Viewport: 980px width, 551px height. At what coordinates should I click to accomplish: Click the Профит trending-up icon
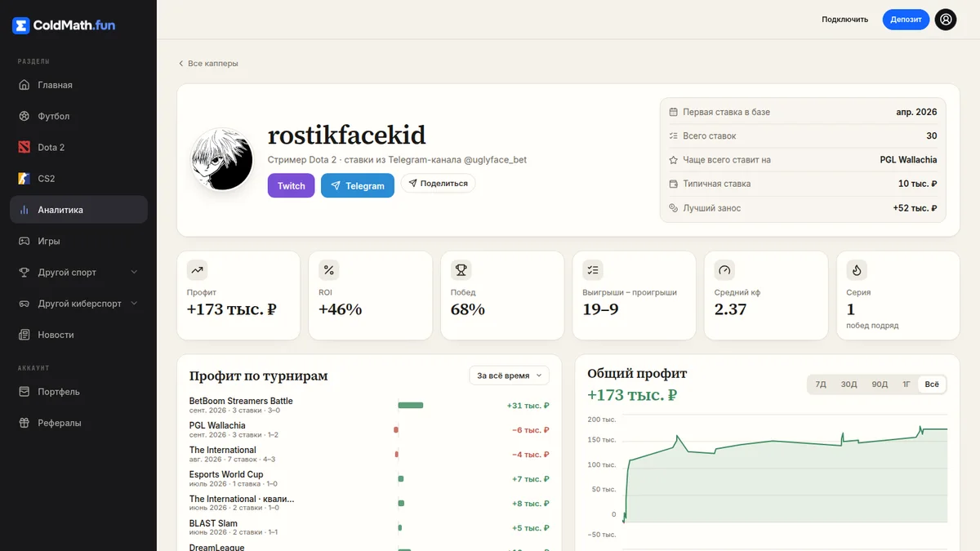tap(197, 269)
